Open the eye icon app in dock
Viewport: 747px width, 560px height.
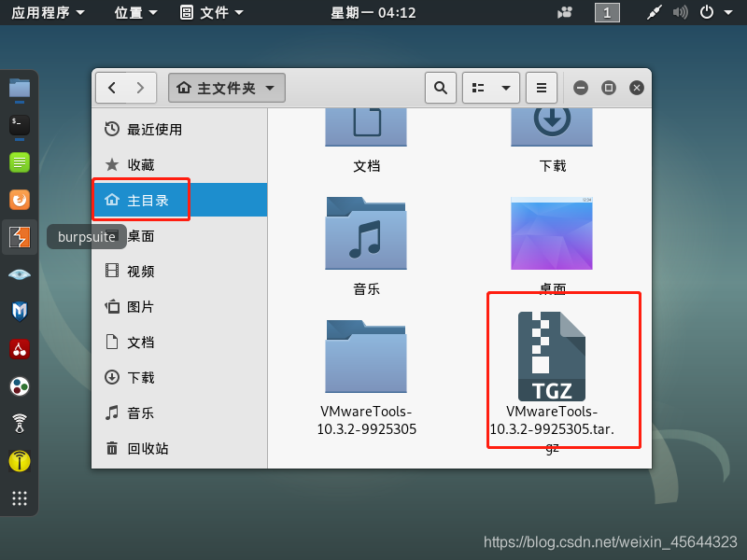click(20, 274)
